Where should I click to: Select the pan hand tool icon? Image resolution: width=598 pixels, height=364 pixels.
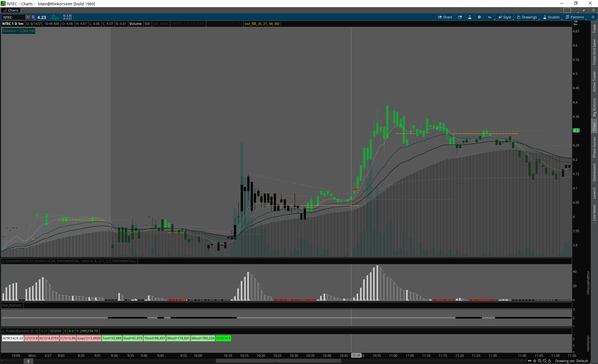pos(550,361)
